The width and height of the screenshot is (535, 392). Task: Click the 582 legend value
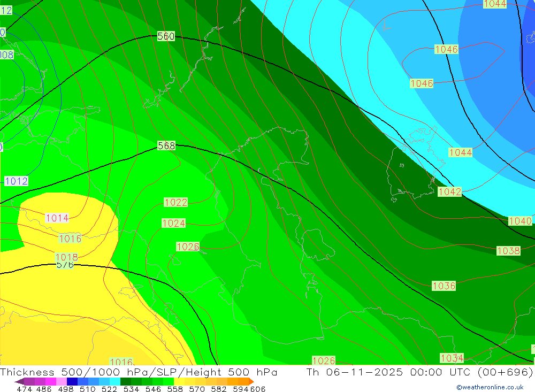tap(218, 389)
